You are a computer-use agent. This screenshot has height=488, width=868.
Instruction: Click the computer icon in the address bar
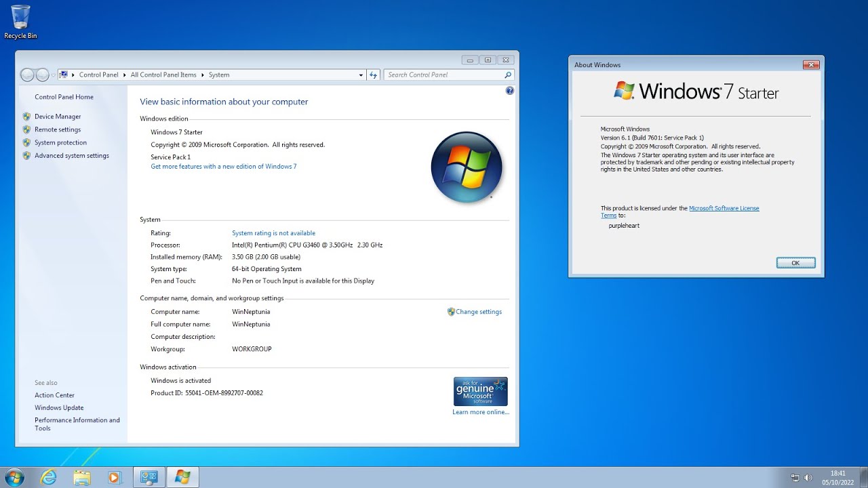(64, 75)
